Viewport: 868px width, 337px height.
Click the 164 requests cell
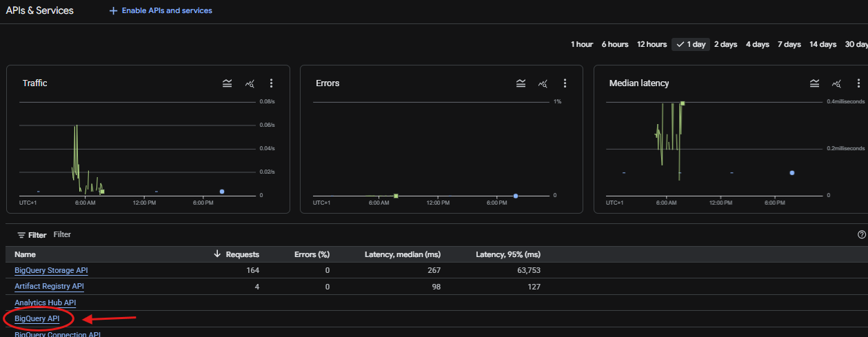coord(252,270)
